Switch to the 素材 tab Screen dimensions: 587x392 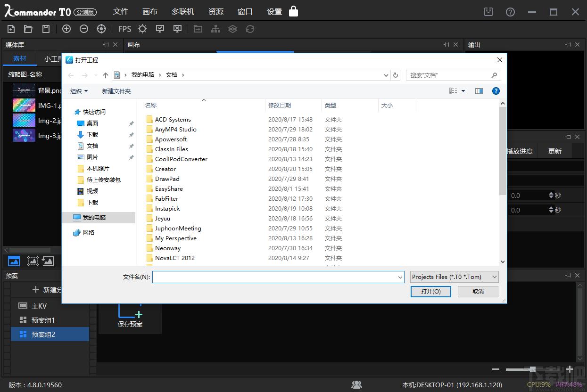click(20, 59)
